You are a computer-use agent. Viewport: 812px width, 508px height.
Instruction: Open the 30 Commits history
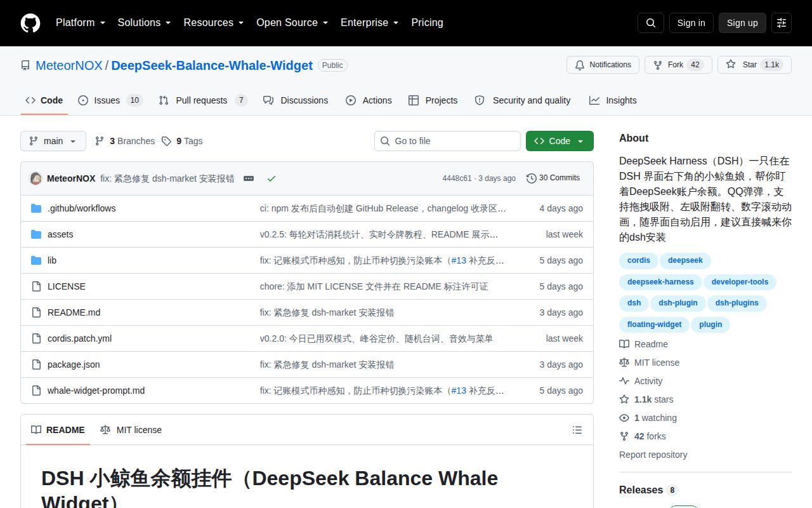pyautogui.click(x=553, y=178)
